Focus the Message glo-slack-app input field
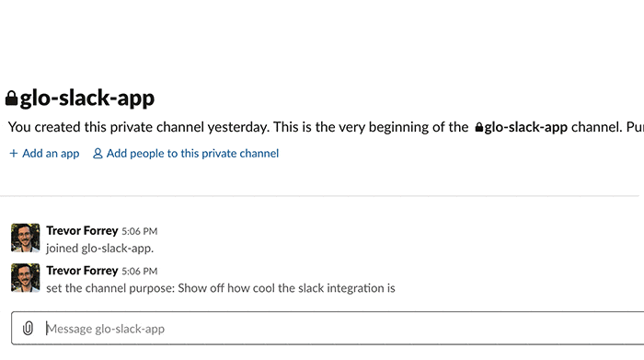 pos(328,328)
